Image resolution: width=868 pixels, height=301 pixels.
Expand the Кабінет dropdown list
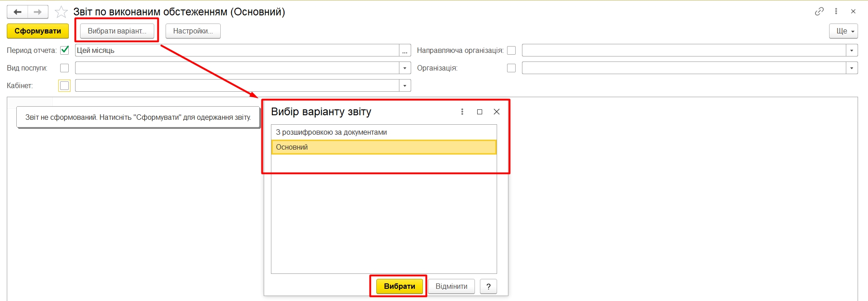point(405,85)
